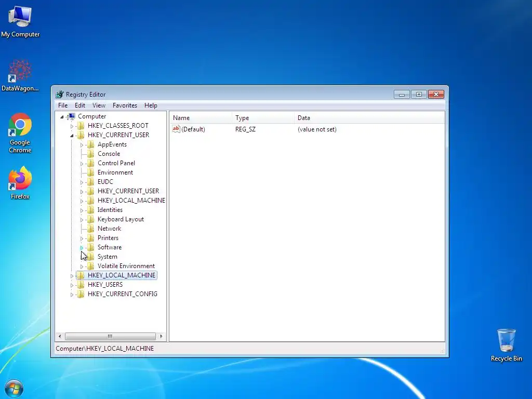Click the Identities folder icon
The height and width of the screenshot is (399, 532).
(90, 210)
